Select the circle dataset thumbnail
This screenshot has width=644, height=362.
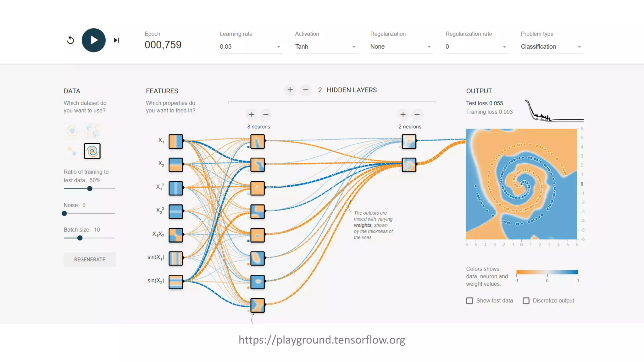[72, 131]
